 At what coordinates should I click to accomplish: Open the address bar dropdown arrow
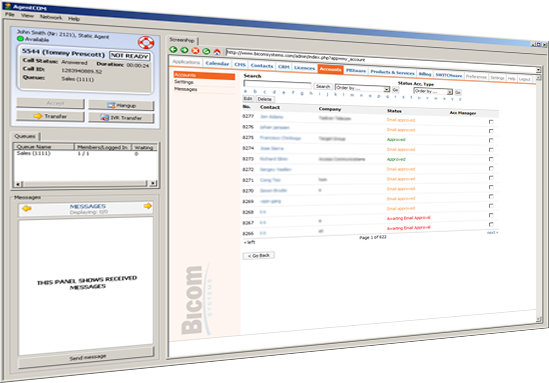(x=538, y=70)
